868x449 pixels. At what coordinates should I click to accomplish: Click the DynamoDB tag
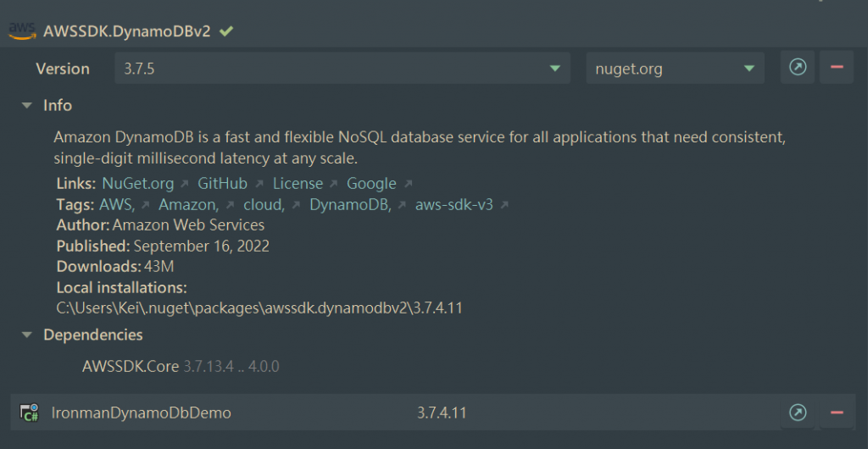pos(349,204)
